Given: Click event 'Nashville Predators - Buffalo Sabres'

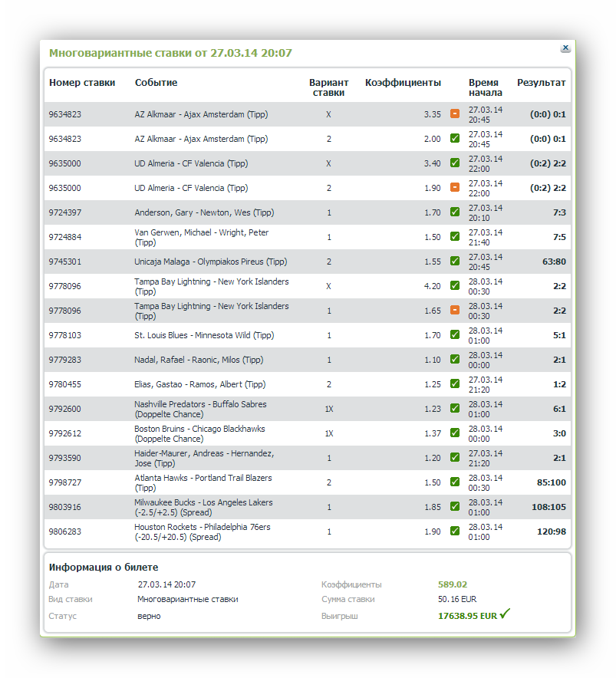Looking at the screenshot, I should [x=200, y=409].
